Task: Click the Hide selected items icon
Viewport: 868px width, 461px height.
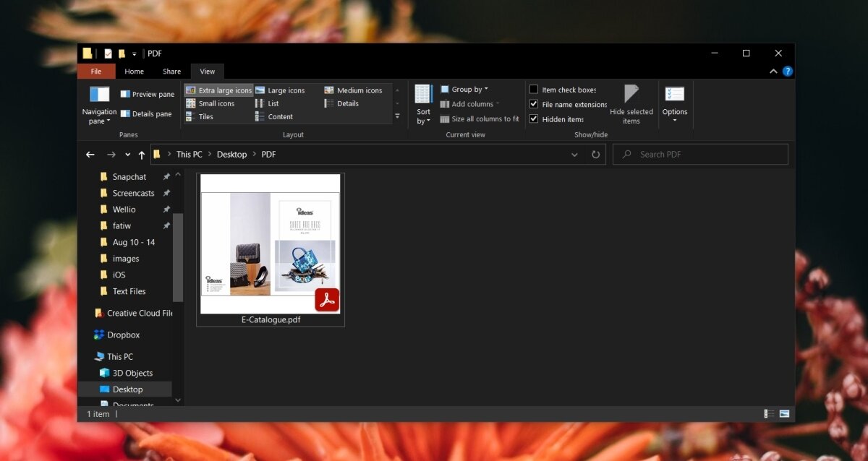Action: [631, 95]
